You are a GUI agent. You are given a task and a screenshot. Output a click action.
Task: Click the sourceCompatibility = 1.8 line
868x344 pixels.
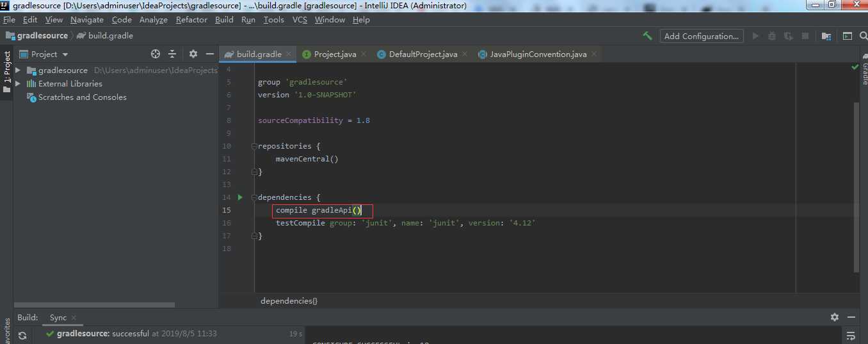314,120
